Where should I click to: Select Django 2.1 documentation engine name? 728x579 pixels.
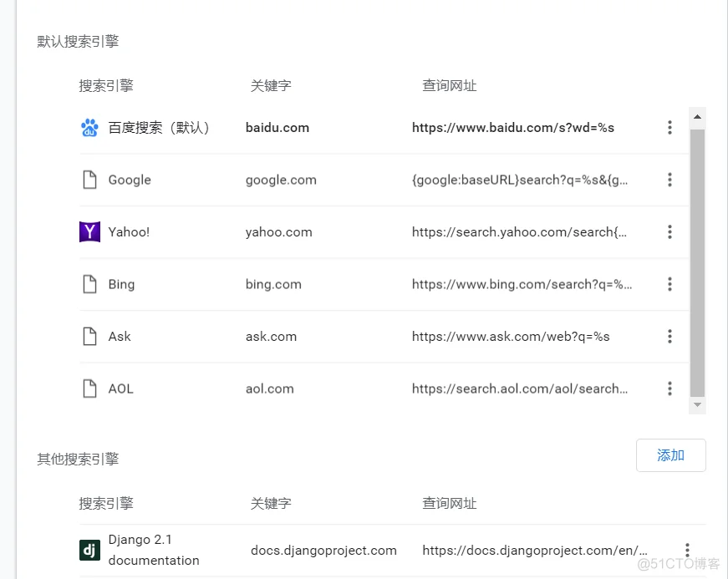click(154, 550)
